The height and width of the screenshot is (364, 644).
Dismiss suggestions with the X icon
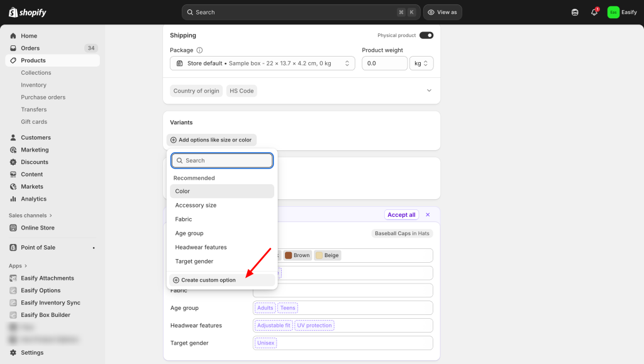(428, 215)
